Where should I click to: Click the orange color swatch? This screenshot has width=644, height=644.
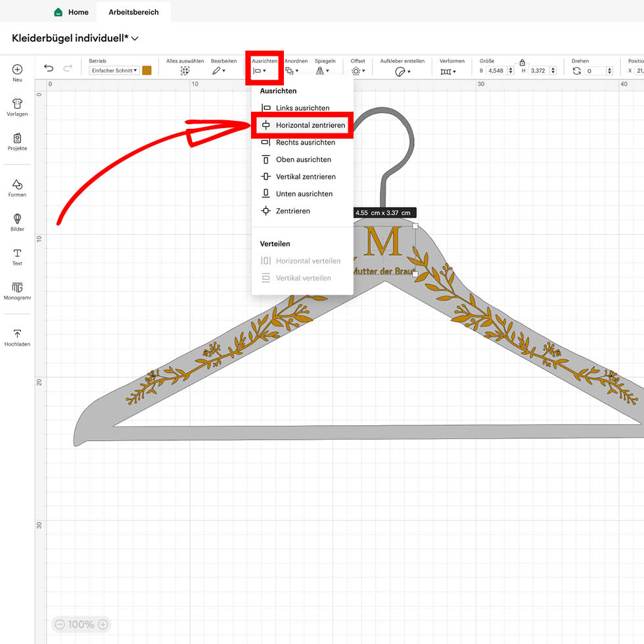(147, 70)
